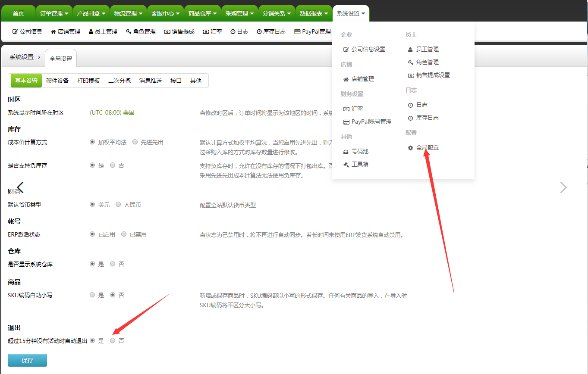Click the clock icon beside 日志 in dropdown
This screenshot has height=374, width=588.
click(x=410, y=105)
